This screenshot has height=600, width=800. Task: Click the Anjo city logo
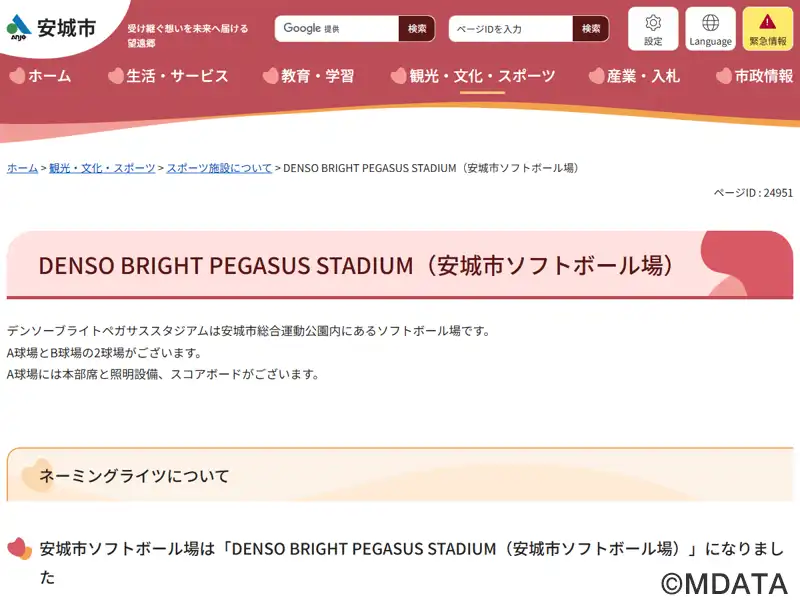coord(51,28)
